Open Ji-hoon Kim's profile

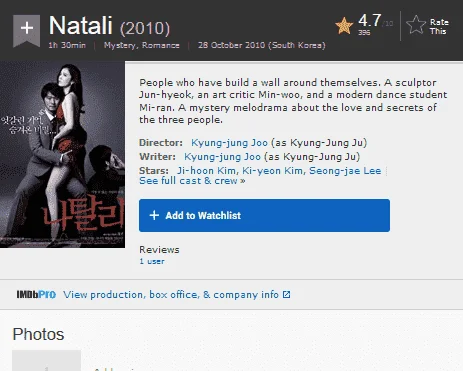tap(207, 171)
